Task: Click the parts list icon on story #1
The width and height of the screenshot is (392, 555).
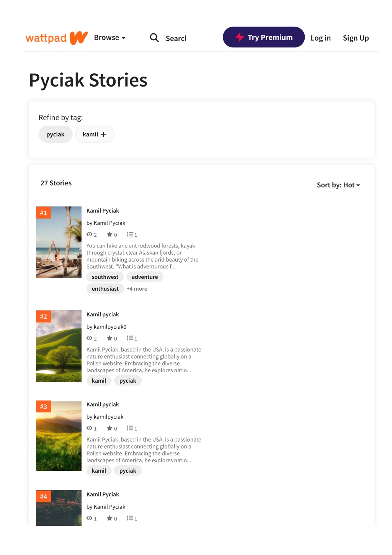Action: [x=130, y=234]
